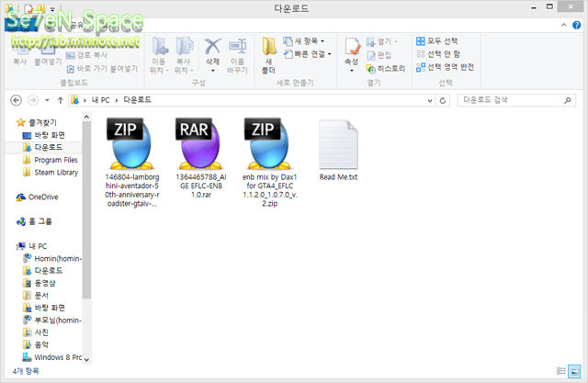Click 히스토리 (history) in ribbon

click(x=386, y=68)
